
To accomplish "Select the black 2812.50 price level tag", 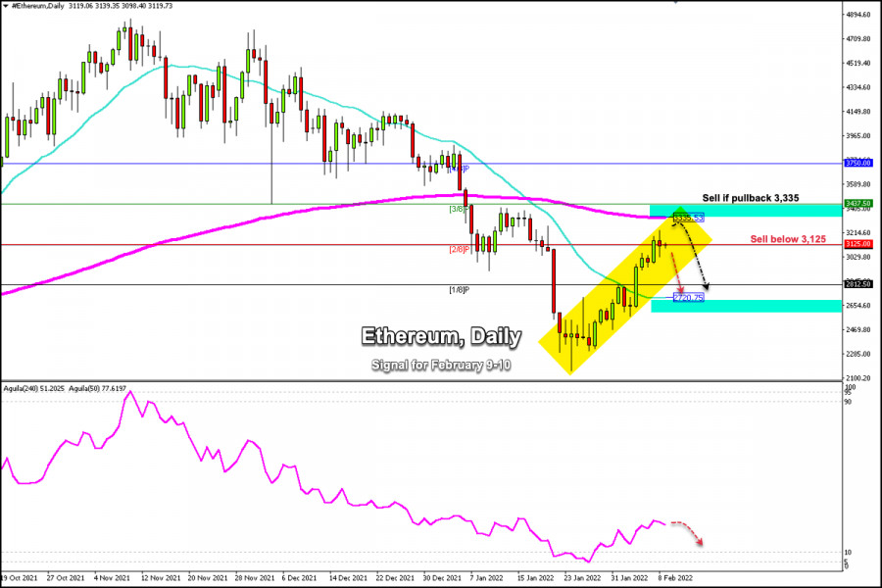I will [x=857, y=284].
